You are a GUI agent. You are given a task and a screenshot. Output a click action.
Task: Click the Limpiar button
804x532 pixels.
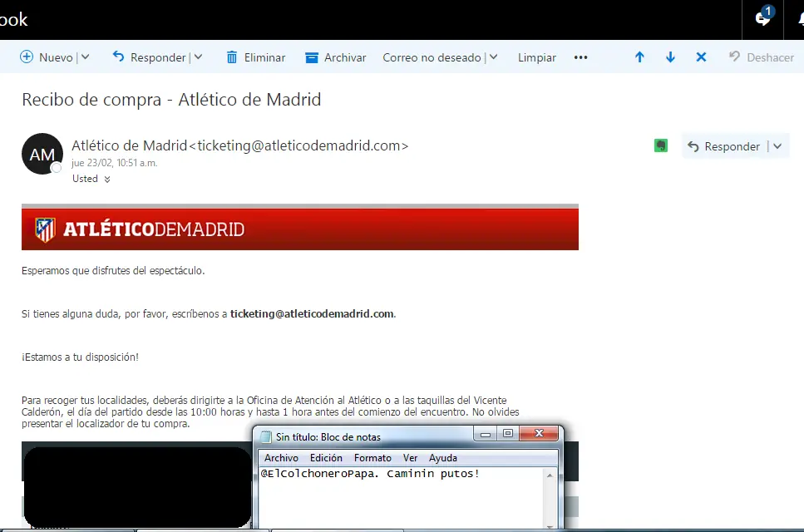(537, 57)
